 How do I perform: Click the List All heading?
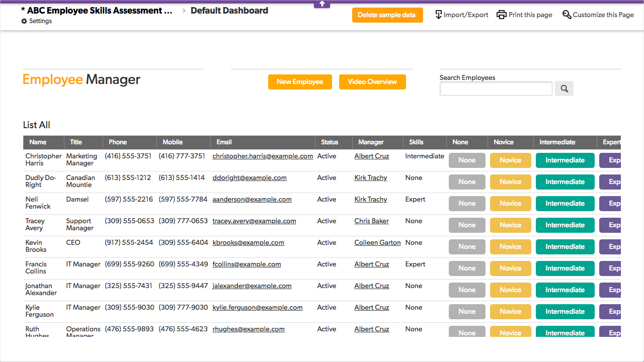click(x=37, y=125)
